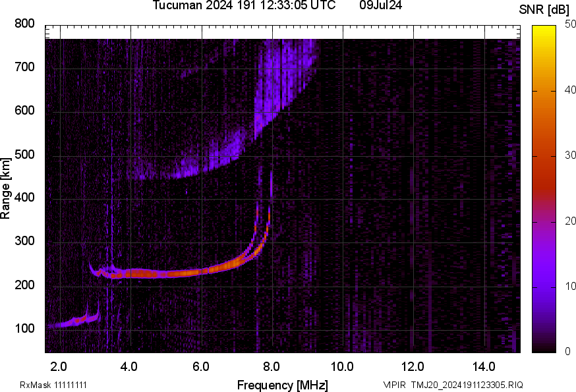Click the colorbar tick label "50"
Image resolution: width=576 pixels, height=392 pixels.
pos(570,24)
